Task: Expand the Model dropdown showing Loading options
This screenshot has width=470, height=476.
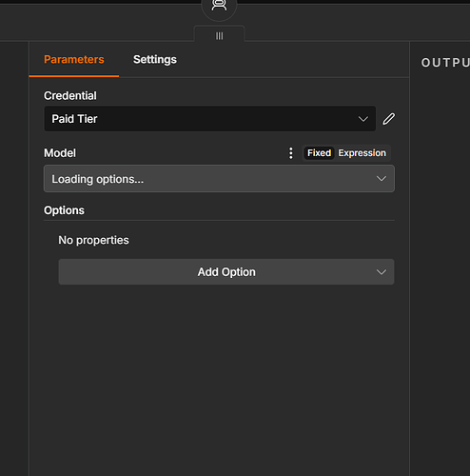Action: (219, 179)
